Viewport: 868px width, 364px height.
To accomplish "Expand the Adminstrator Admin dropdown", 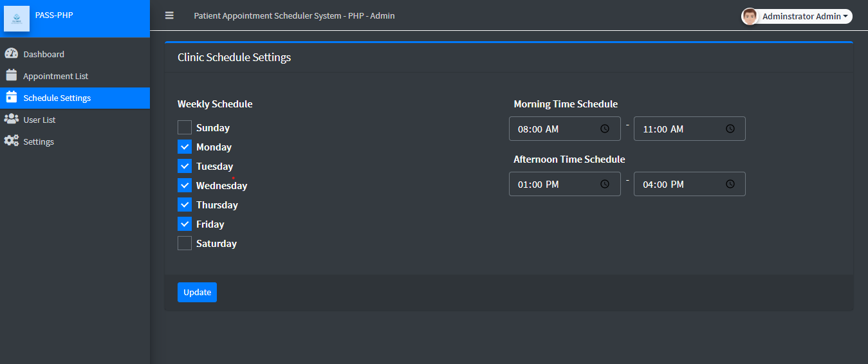I will click(x=805, y=17).
